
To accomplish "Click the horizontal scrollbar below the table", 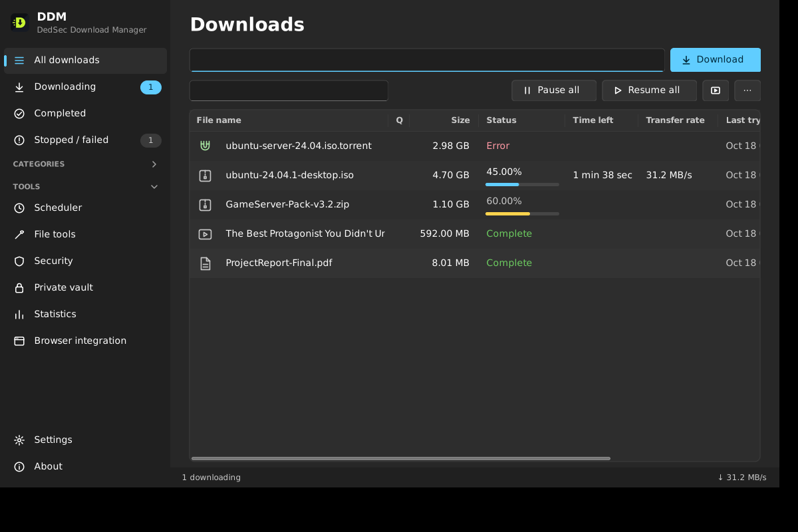I will pyautogui.click(x=401, y=458).
